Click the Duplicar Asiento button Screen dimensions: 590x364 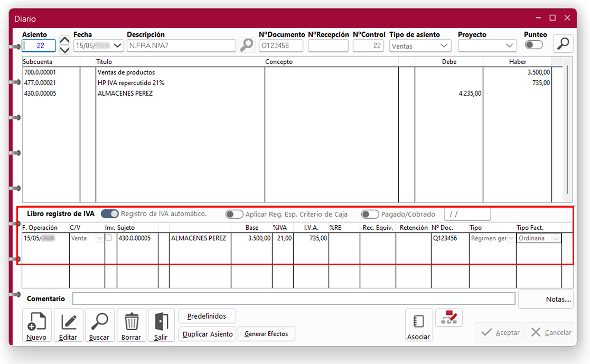[208, 334]
